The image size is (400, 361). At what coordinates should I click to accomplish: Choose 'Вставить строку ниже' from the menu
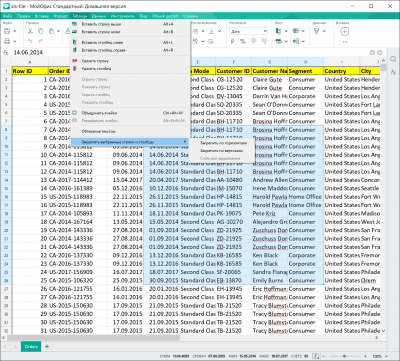click(x=130, y=32)
